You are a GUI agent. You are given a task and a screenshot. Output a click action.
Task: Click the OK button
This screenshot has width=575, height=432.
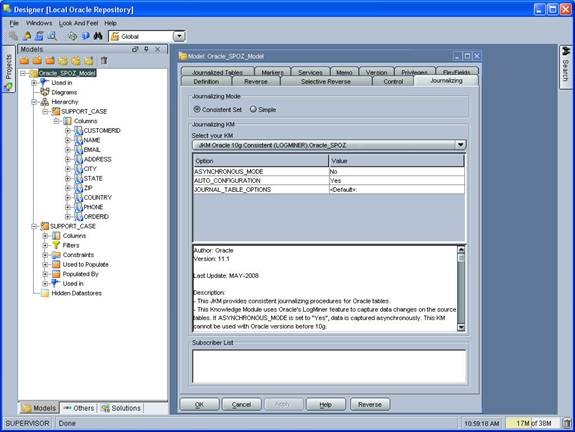(x=199, y=404)
